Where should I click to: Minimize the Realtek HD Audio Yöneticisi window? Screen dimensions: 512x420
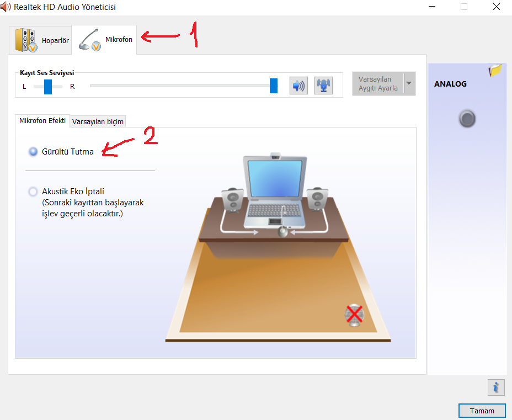coord(432,7)
